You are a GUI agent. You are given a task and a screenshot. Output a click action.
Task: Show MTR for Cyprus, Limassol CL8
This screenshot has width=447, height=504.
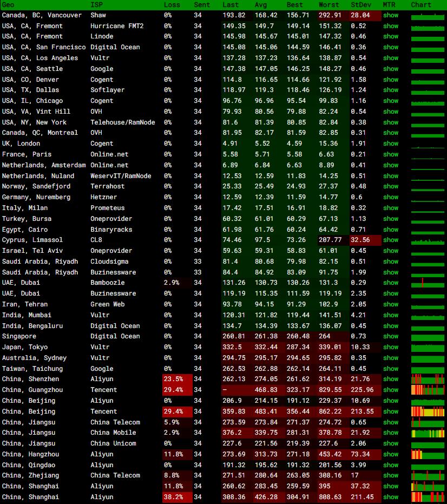[x=391, y=240]
